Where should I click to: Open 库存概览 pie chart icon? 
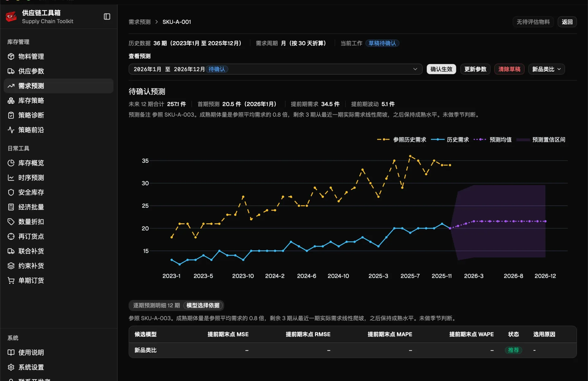(x=11, y=163)
